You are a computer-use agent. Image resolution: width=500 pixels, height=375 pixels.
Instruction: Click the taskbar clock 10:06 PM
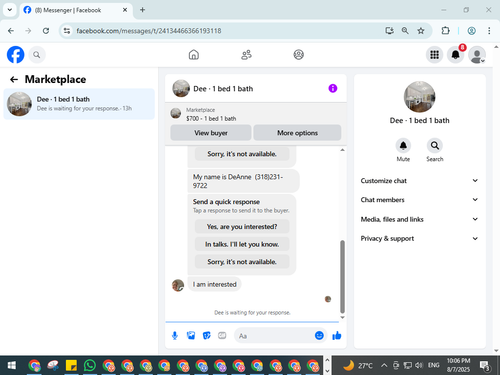pyautogui.click(x=458, y=365)
